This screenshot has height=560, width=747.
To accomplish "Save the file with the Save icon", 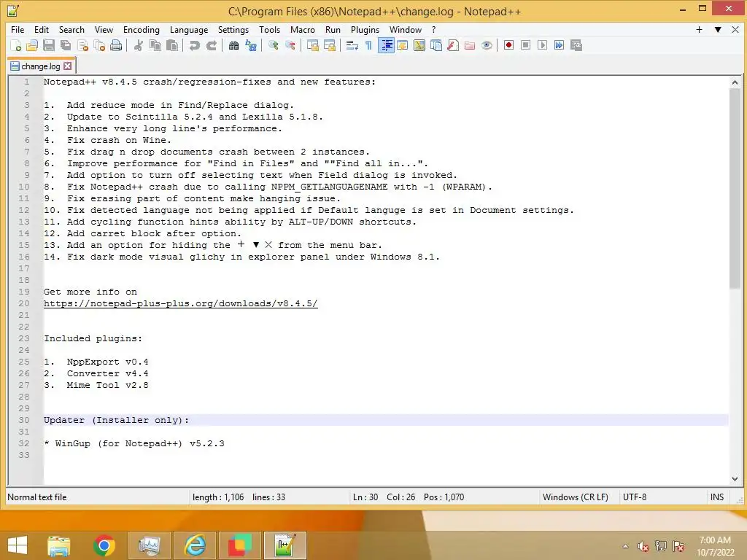I will tap(49, 45).
